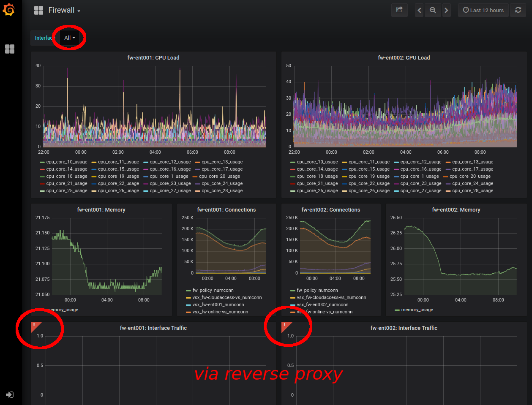Click the error triangle on fw-ent002 Interface Traffic

tap(284, 324)
